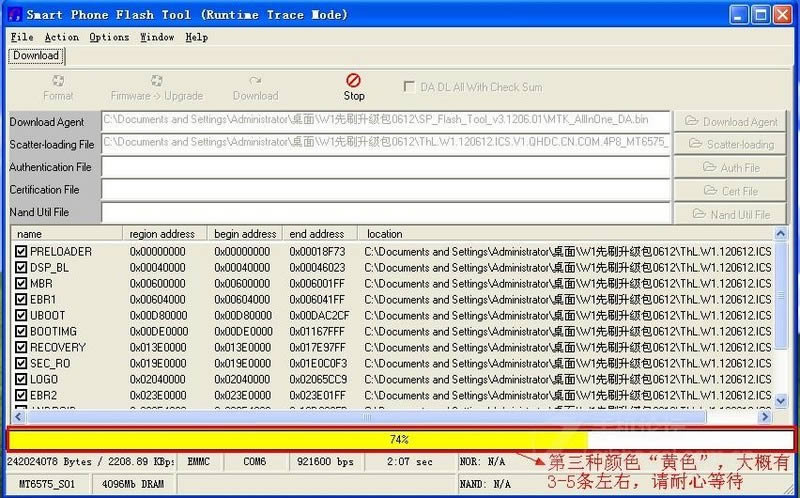Click the Firmware Upgrade toolbar icon
This screenshot has width=800, height=498.
(157, 81)
